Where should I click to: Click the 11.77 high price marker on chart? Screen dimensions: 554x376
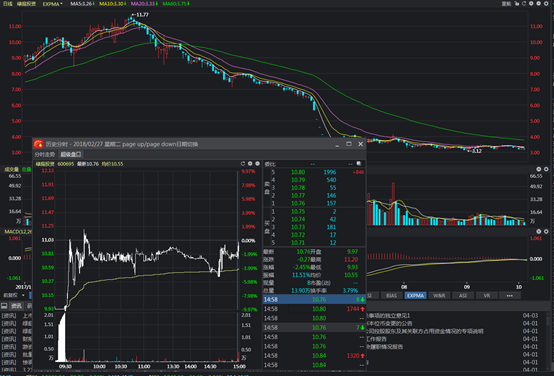140,14
